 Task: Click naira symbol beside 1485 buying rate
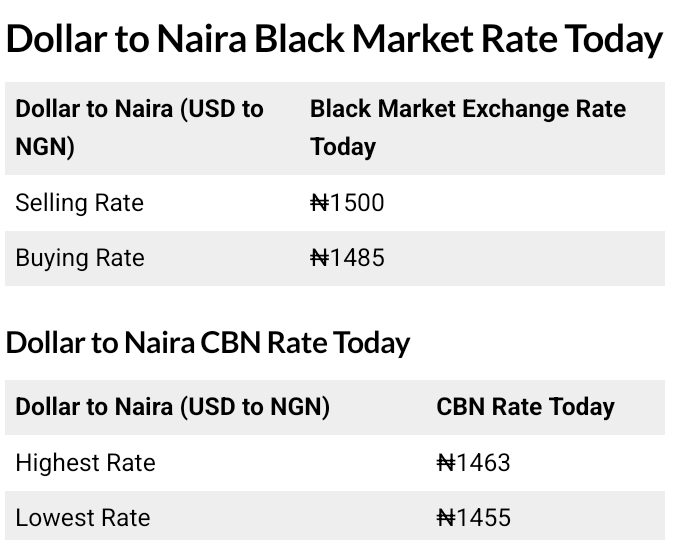click(320, 258)
